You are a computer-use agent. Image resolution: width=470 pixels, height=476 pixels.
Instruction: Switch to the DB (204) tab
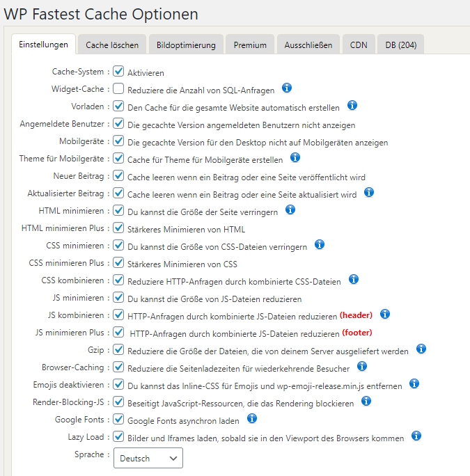click(x=400, y=45)
